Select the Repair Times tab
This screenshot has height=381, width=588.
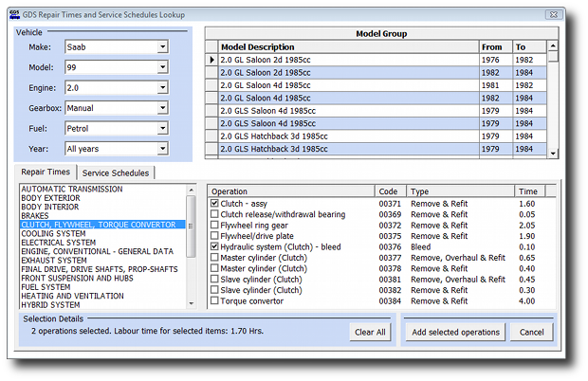46,172
